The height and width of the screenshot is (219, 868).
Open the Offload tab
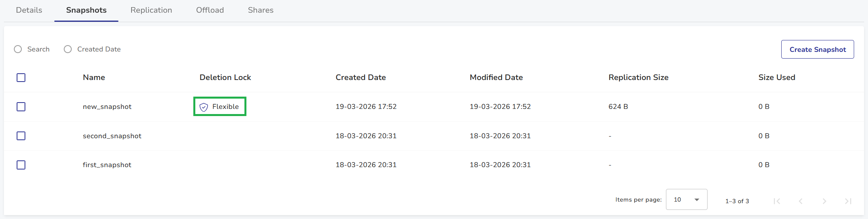click(210, 10)
